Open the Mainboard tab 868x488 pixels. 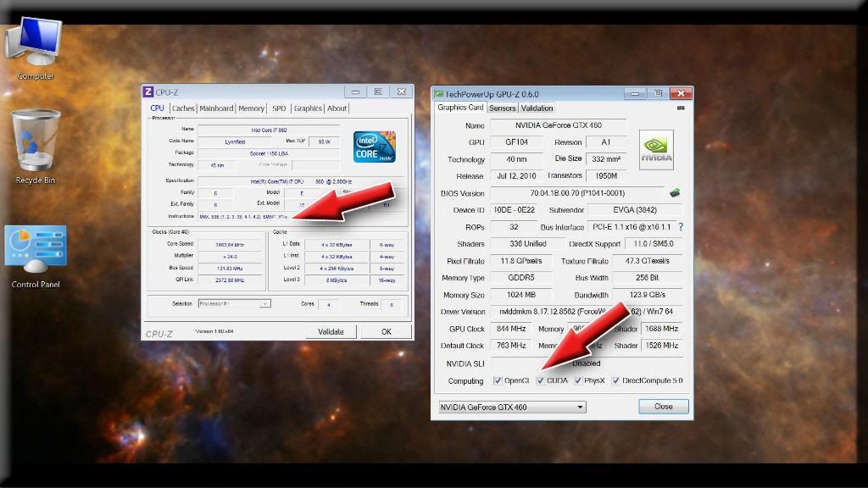(x=216, y=108)
